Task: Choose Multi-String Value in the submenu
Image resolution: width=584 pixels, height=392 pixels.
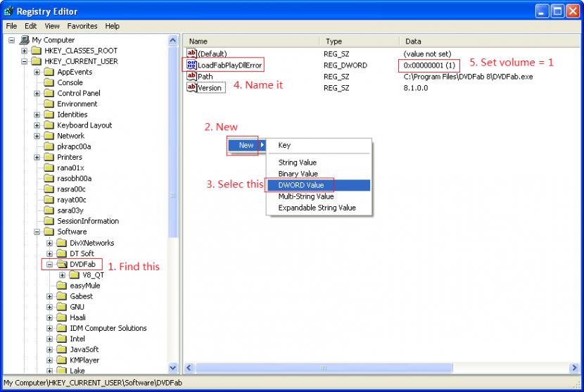Action: pyautogui.click(x=319, y=196)
